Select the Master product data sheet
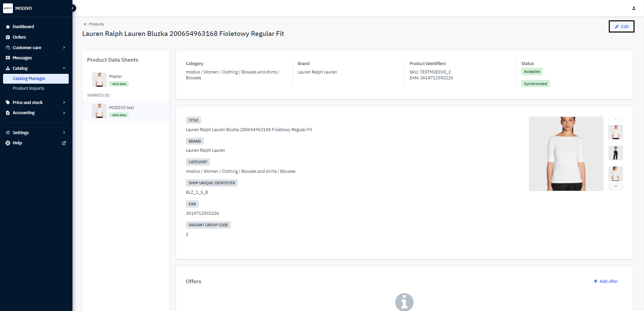Screen dimensions: 644x311 point(126,80)
